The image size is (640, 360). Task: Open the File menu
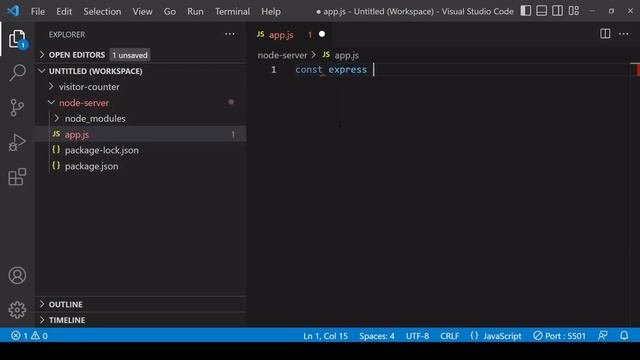pos(38,11)
